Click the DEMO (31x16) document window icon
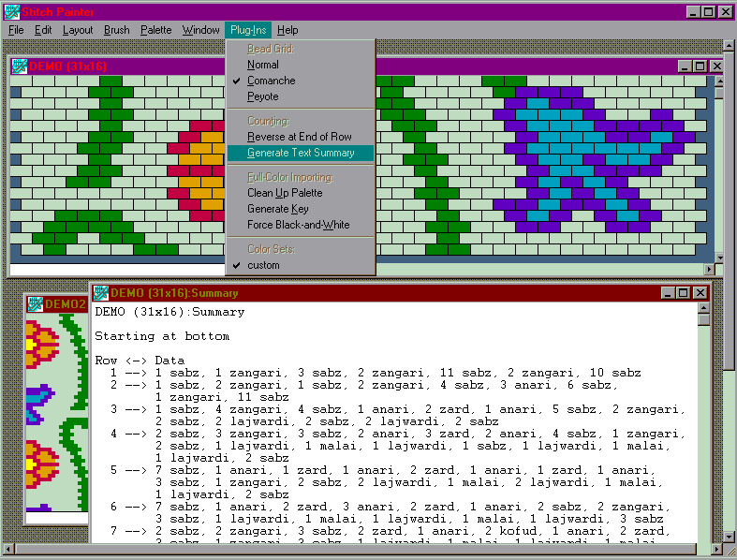Image resolution: width=737 pixels, height=560 pixels. pyautogui.click(x=19, y=66)
